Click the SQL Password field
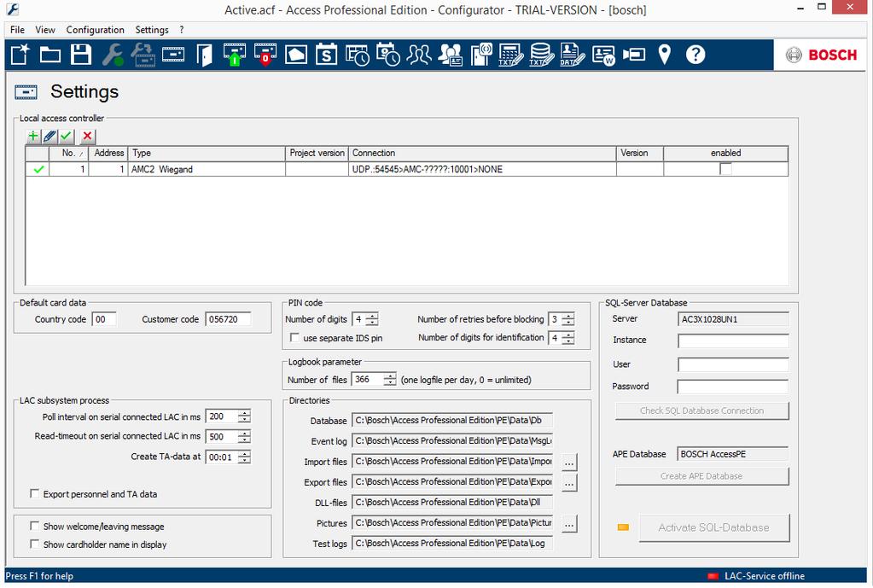Viewport: 873px width, 588px height. point(733,387)
